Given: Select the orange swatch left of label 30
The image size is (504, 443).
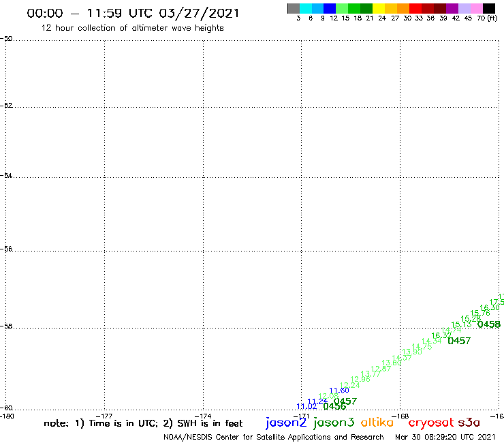Looking at the screenshot, I should [403, 8].
